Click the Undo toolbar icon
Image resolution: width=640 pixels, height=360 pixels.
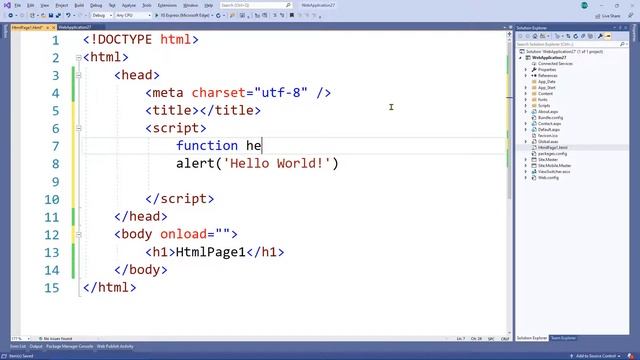68,16
